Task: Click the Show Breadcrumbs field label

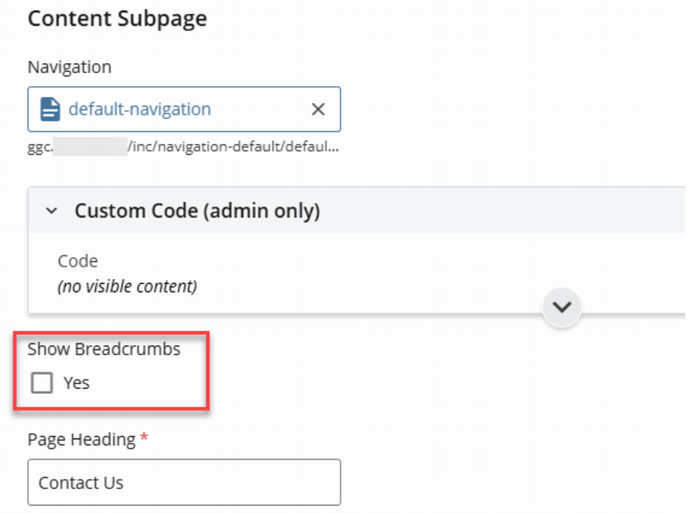Action: pos(104,349)
